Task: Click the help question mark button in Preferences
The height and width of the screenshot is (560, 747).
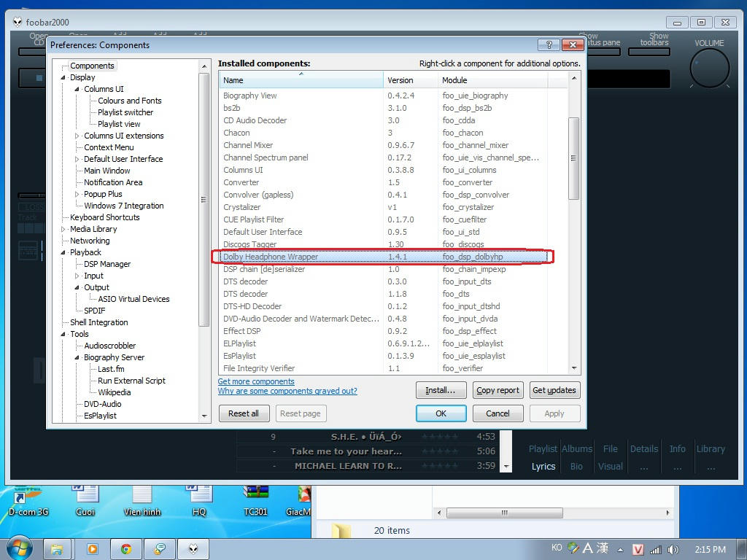Action: (549, 44)
